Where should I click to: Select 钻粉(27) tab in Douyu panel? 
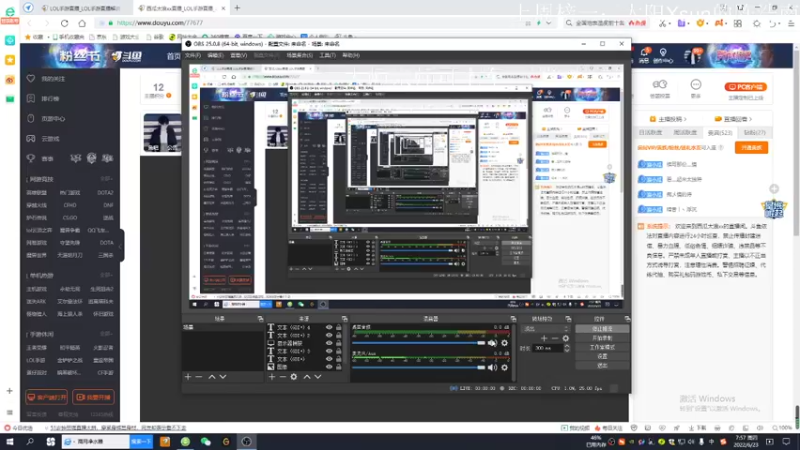point(755,133)
